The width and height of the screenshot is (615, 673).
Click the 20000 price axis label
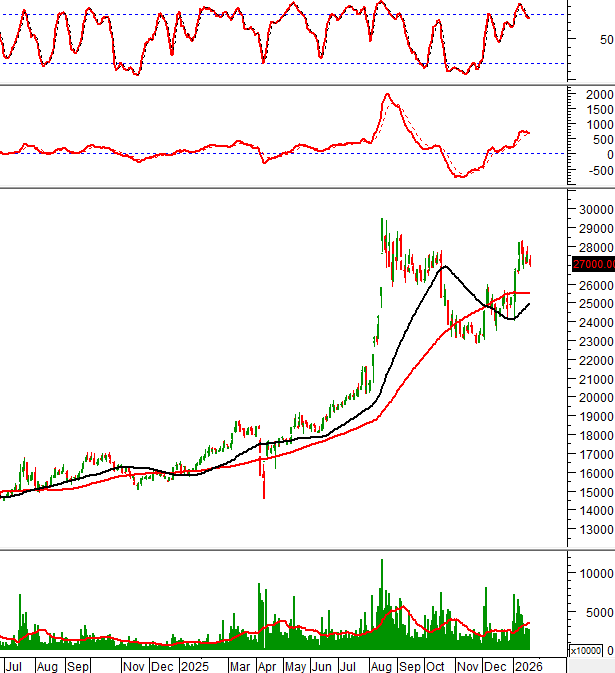coord(596,398)
